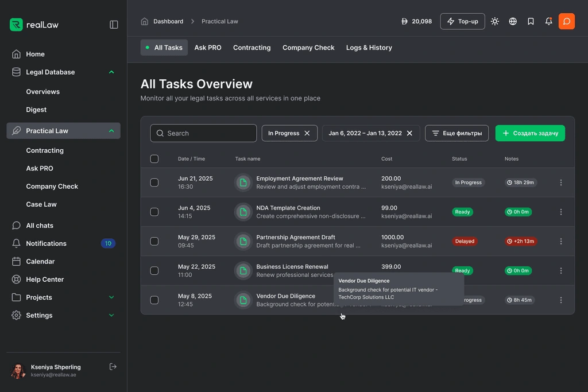Click document icon for Partnership Agreement Draft
Image resolution: width=588 pixels, height=392 pixels.
pos(243,241)
